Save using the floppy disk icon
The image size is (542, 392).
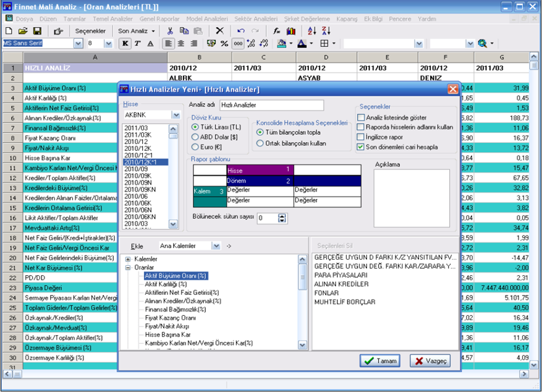click(37, 31)
